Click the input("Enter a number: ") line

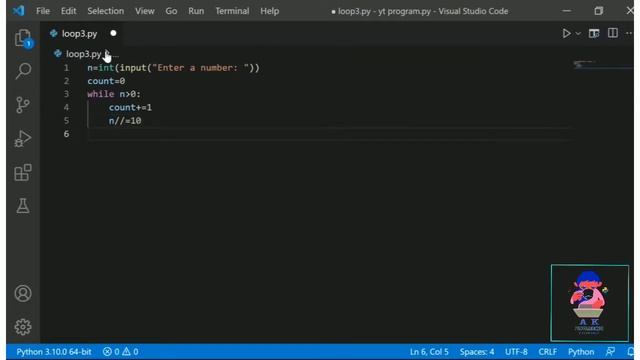pyautogui.click(x=173, y=68)
